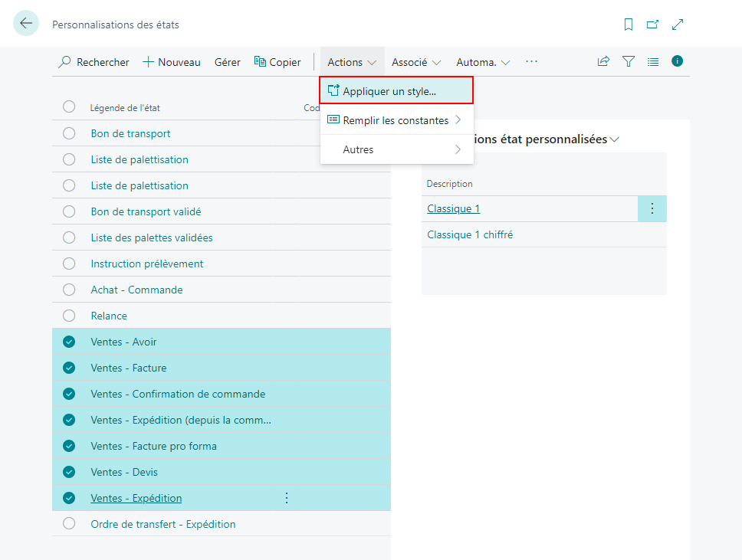Click the three-dot more options in the toolbar
This screenshot has height=560, width=742.
[531, 61]
